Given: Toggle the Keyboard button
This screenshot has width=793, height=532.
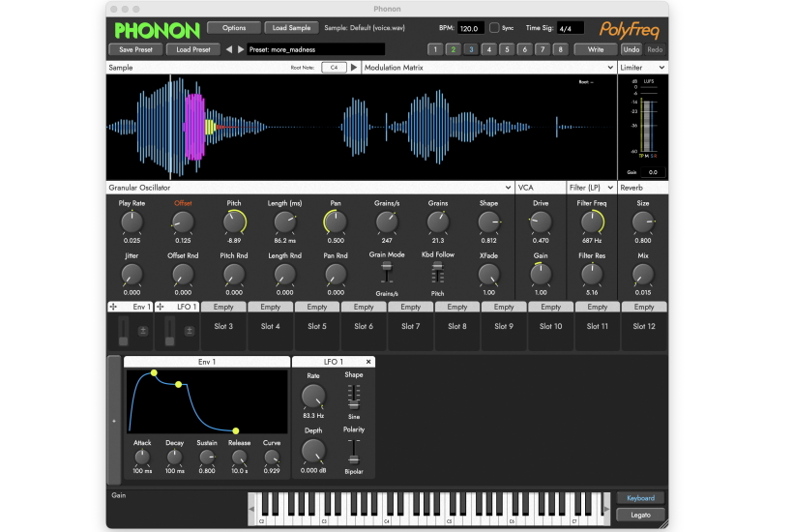Looking at the screenshot, I should click(640, 498).
